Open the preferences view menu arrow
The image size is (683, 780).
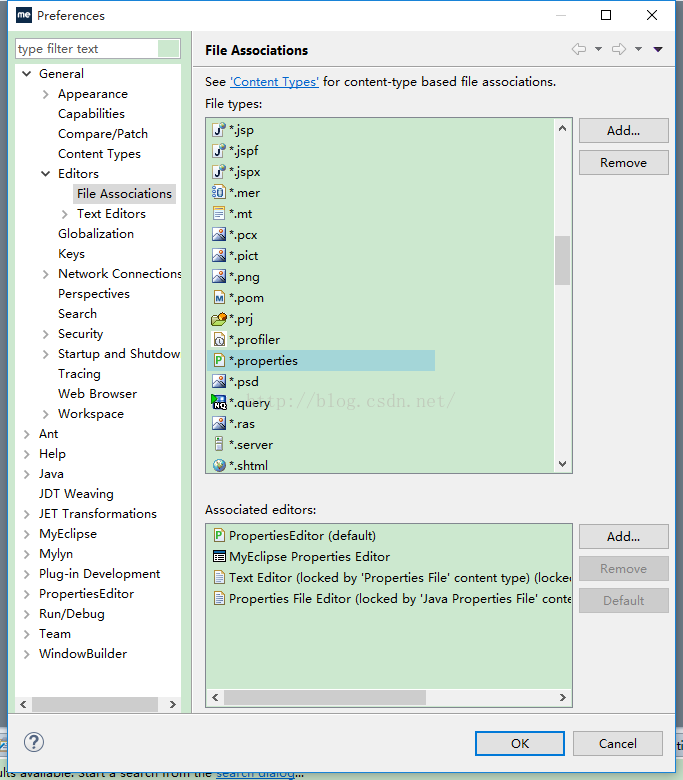coord(658,49)
